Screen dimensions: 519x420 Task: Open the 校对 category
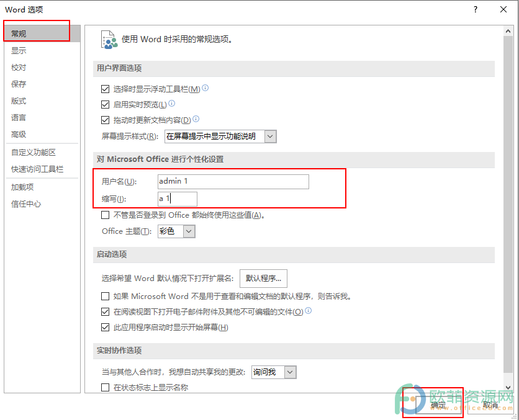[x=42, y=68]
